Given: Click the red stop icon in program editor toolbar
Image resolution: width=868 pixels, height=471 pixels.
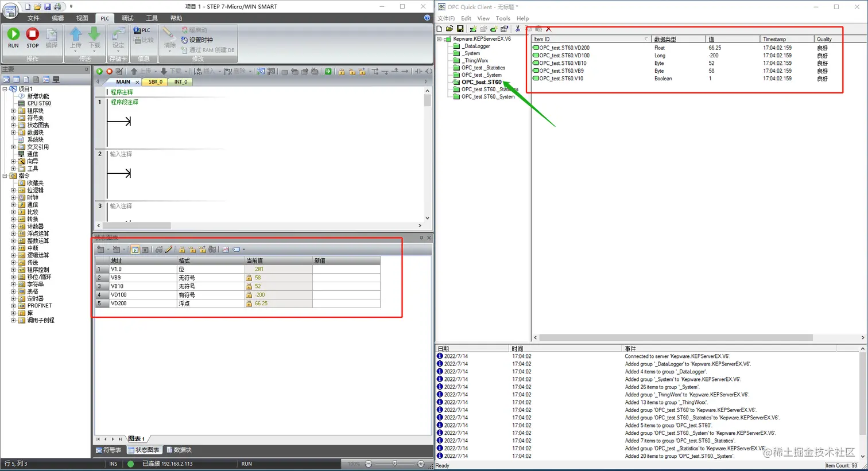Looking at the screenshot, I should (109, 72).
